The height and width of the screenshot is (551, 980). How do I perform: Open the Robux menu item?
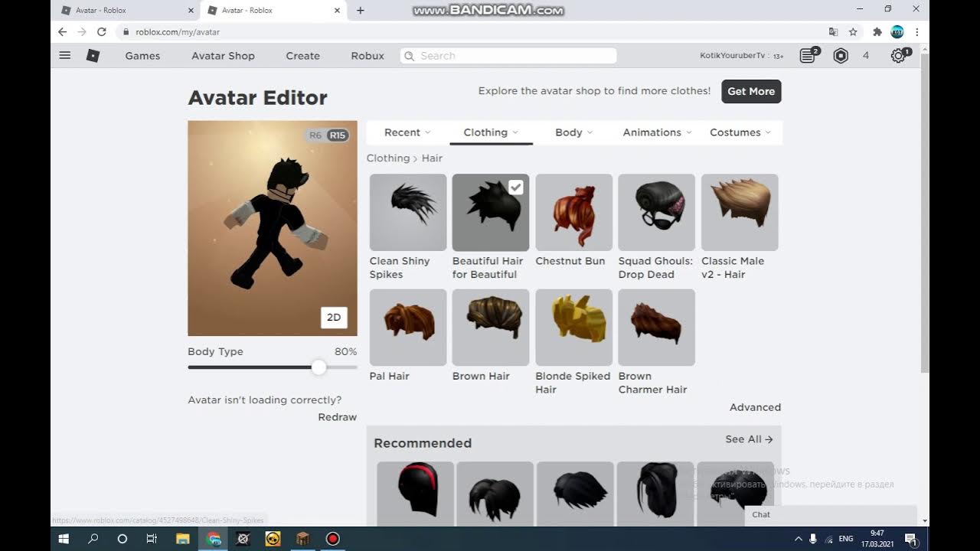pyautogui.click(x=367, y=56)
